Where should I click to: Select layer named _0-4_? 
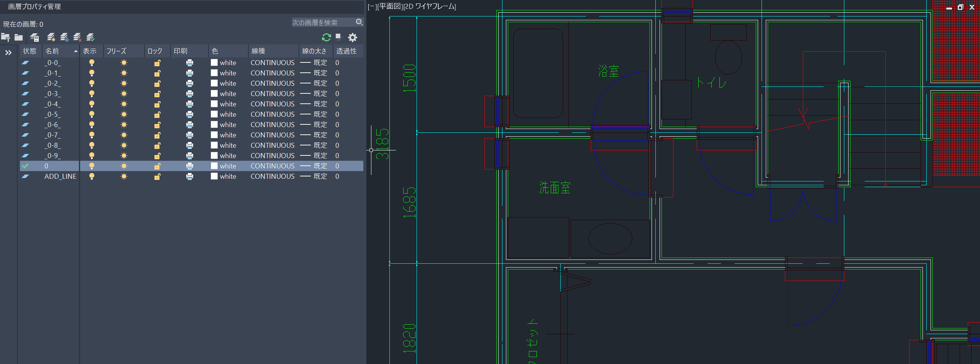53,104
